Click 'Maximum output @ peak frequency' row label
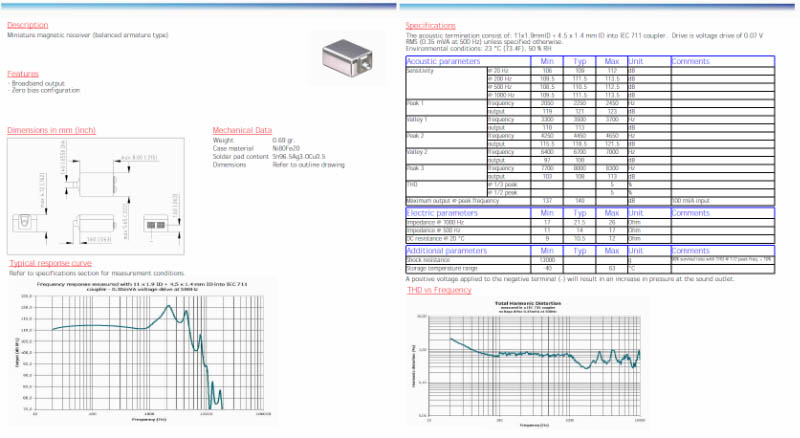 point(452,201)
